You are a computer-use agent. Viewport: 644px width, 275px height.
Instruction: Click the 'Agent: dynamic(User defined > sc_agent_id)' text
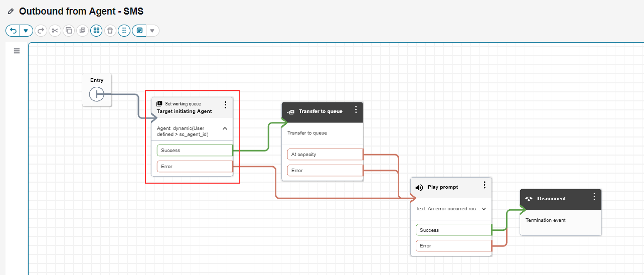pyautogui.click(x=183, y=131)
